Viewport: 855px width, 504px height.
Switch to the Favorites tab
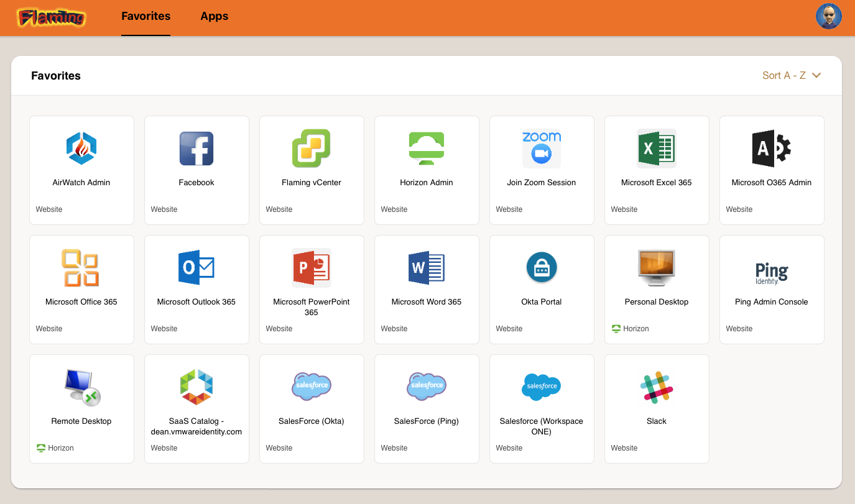[x=146, y=17]
